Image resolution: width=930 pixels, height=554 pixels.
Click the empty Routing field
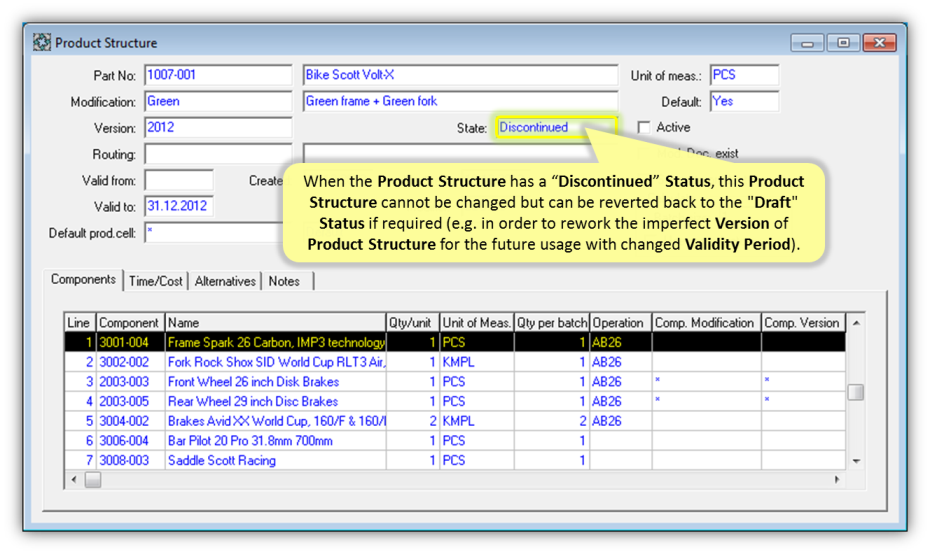click(x=218, y=154)
